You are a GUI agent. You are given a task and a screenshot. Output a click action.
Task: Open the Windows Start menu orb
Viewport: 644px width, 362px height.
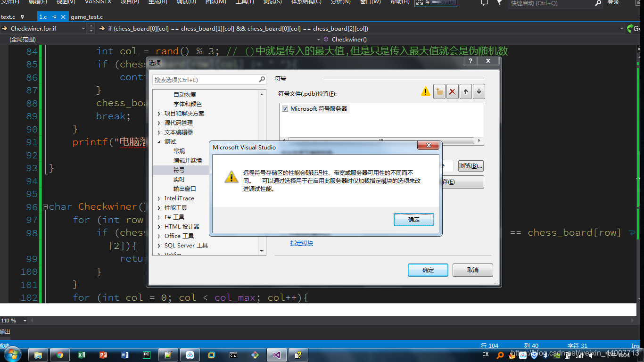(x=13, y=354)
